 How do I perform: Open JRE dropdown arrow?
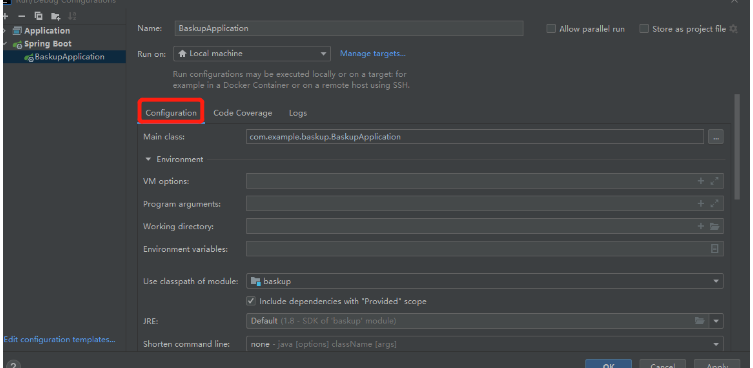tap(716, 320)
